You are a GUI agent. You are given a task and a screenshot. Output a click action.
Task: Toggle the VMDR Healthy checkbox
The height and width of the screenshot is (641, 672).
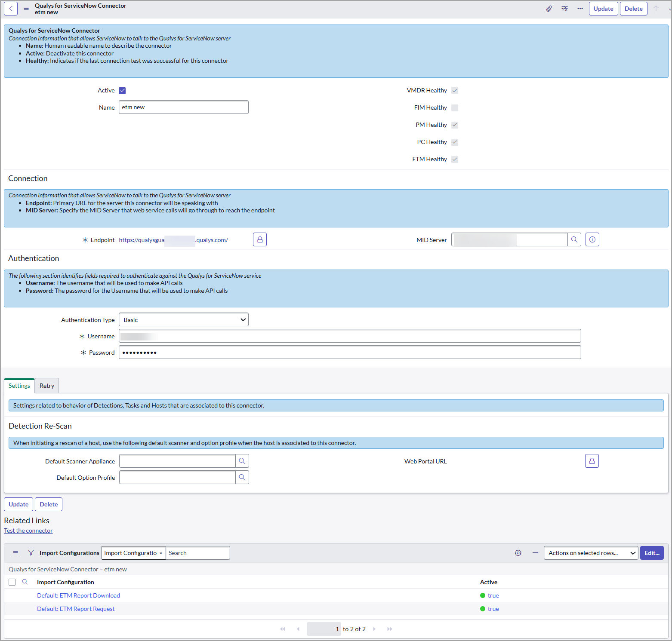455,90
